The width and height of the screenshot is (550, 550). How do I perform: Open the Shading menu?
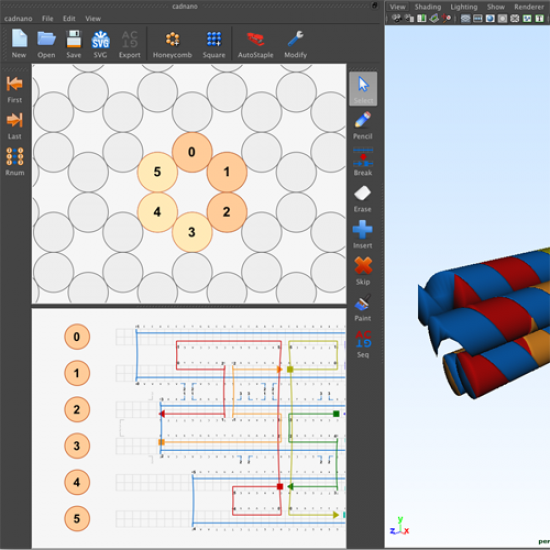428,7
